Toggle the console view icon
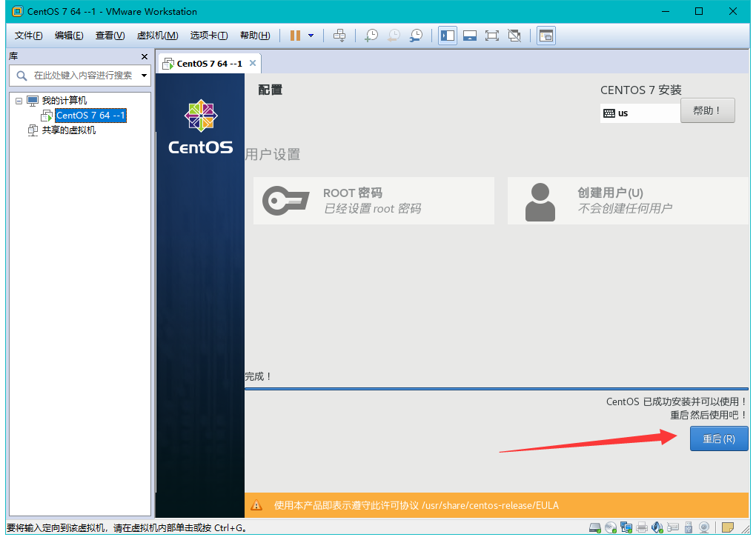This screenshot has height=540, width=756. 546,36
